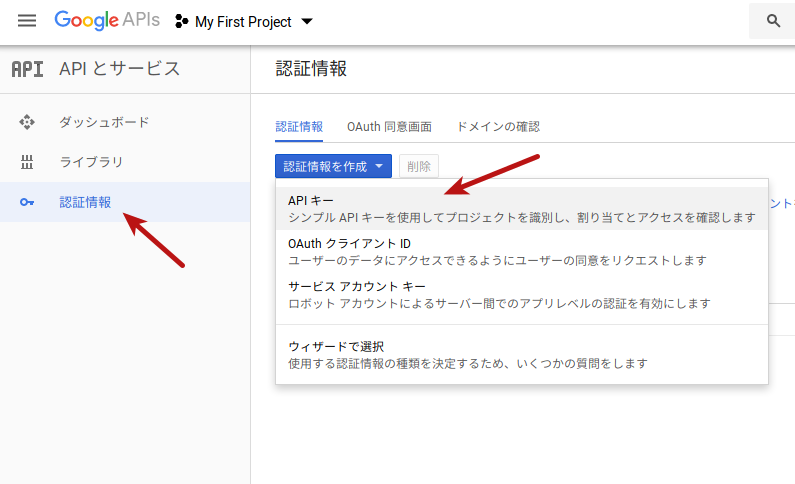Viewport: 795px width, 484px height.
Task: Select the 認証情報 tab
Action: (x=299, y=127)
